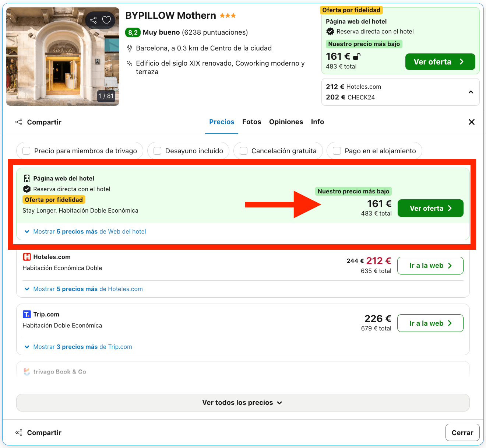Click the location pin icon
Screen dimensions: 486x448
coord(130,48)
